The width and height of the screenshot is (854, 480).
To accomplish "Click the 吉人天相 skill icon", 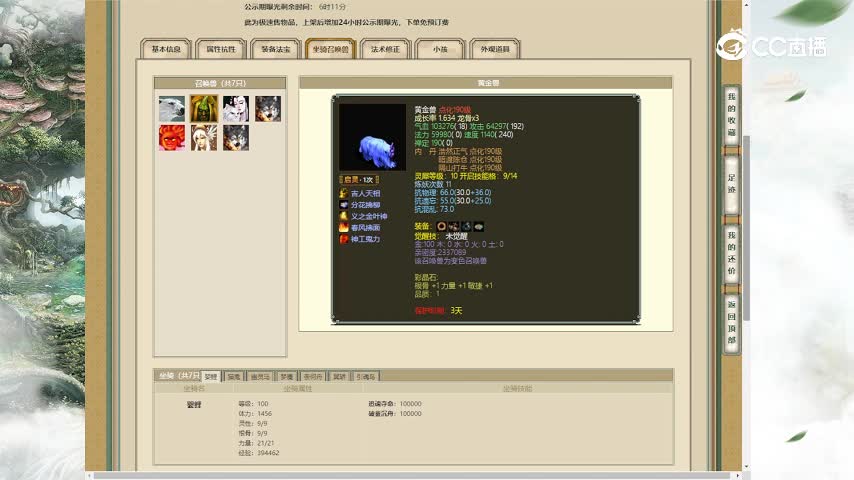I will tap(344, 193).
